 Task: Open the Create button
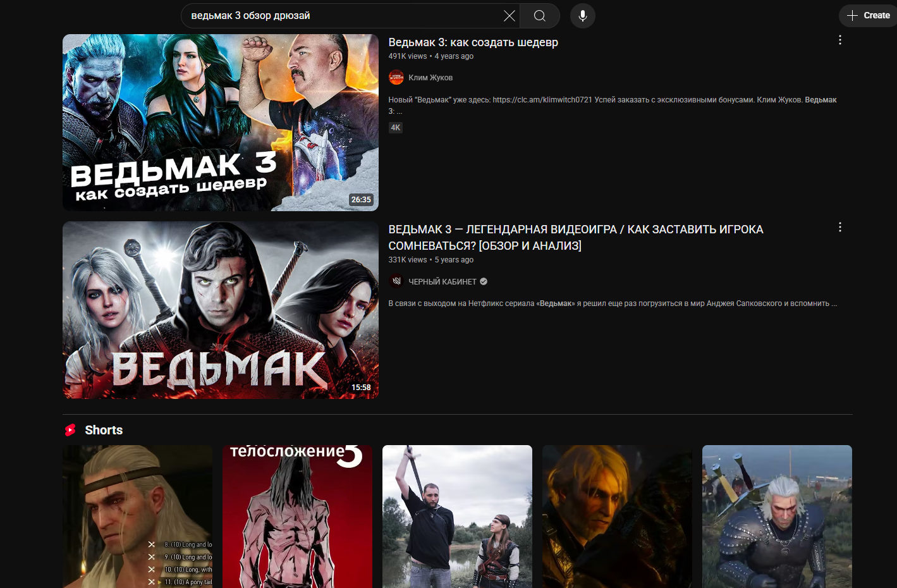point(869,16)
